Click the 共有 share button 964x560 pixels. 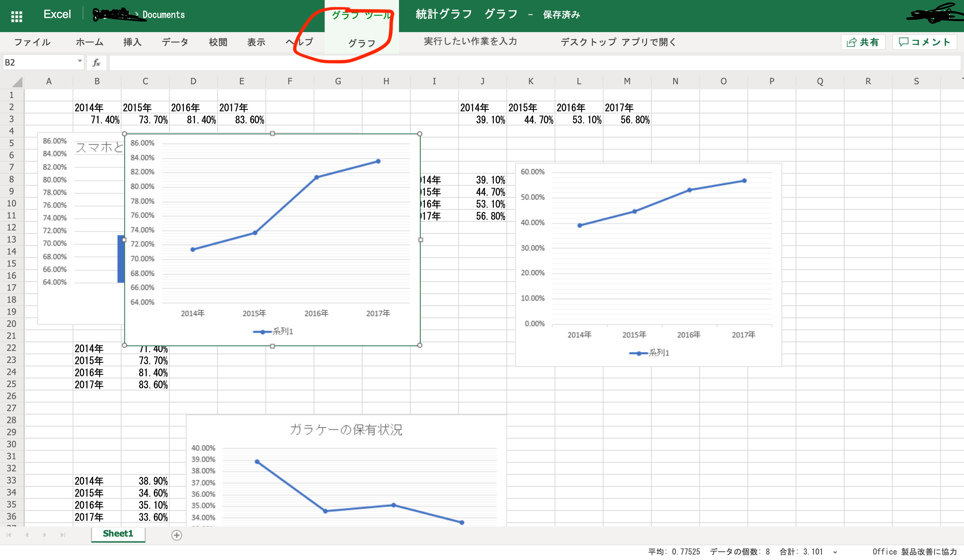863,42
